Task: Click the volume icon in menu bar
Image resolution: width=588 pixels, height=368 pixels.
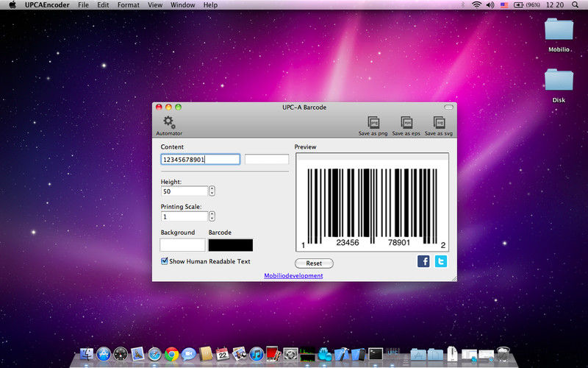Action: 490,5
